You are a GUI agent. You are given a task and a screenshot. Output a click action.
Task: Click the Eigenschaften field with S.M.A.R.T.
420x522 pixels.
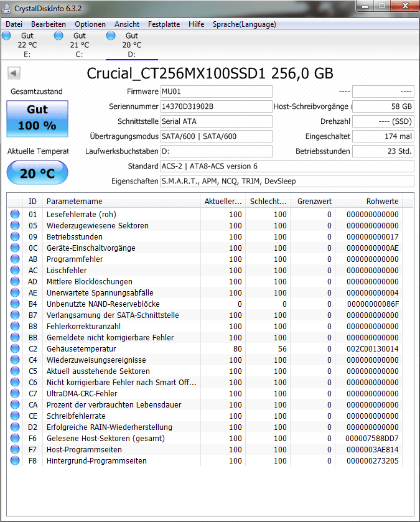click(287, 181)
